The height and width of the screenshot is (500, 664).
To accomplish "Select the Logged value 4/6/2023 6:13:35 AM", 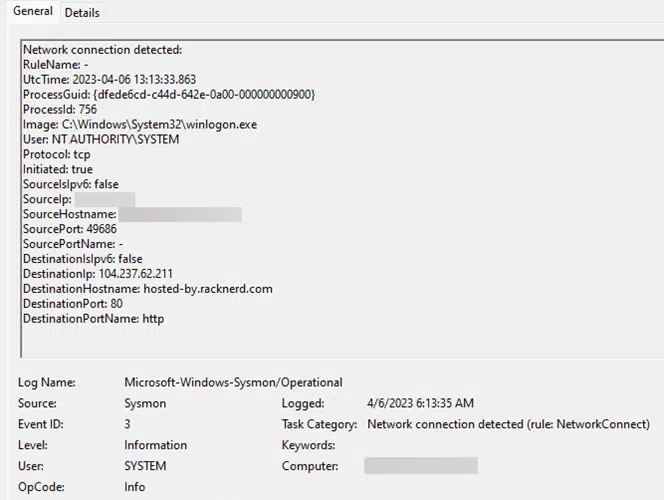I will pos(421,403).
